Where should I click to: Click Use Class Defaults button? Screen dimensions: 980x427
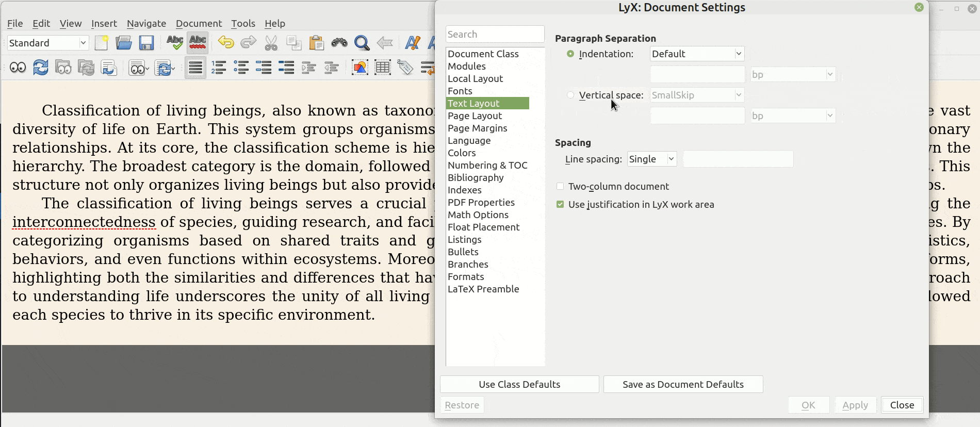pos(519,384)
